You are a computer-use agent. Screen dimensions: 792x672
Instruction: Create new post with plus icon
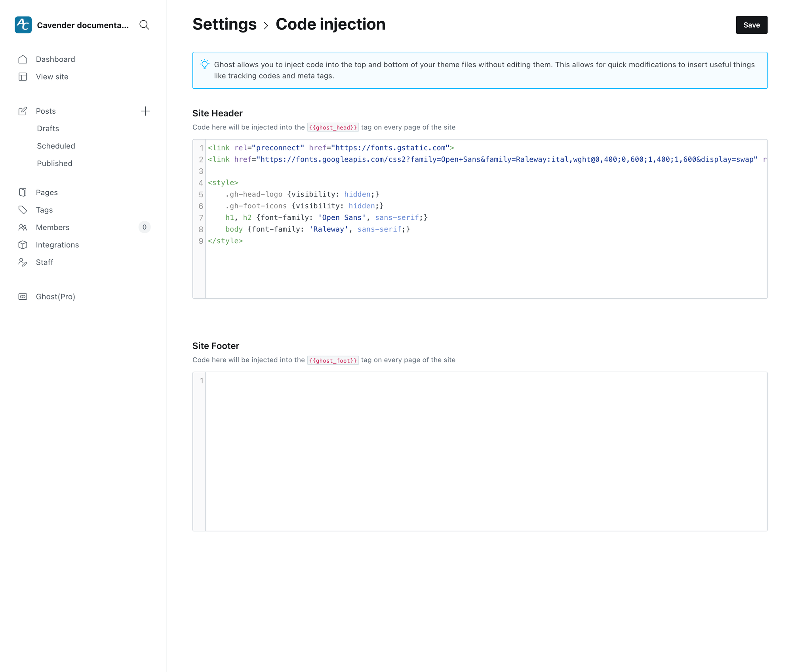coord(145,111)
